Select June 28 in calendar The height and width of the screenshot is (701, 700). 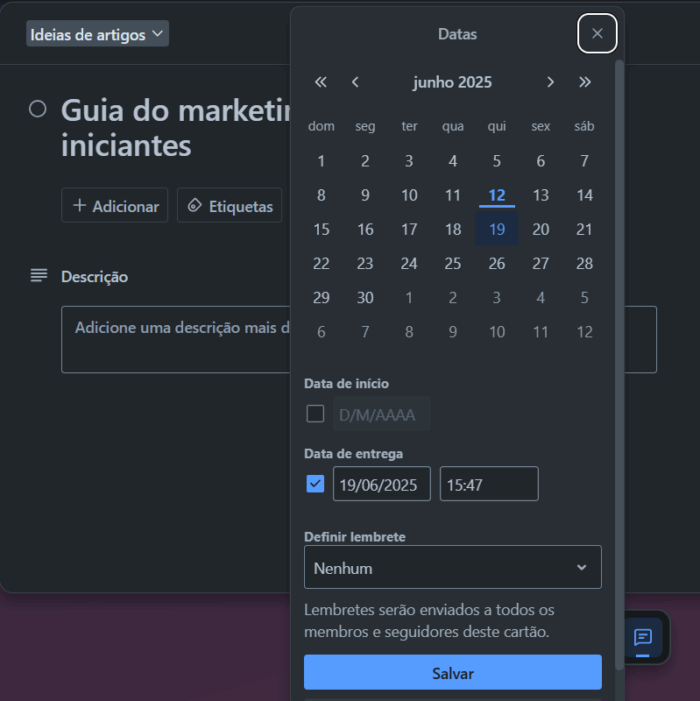point(584,264)
